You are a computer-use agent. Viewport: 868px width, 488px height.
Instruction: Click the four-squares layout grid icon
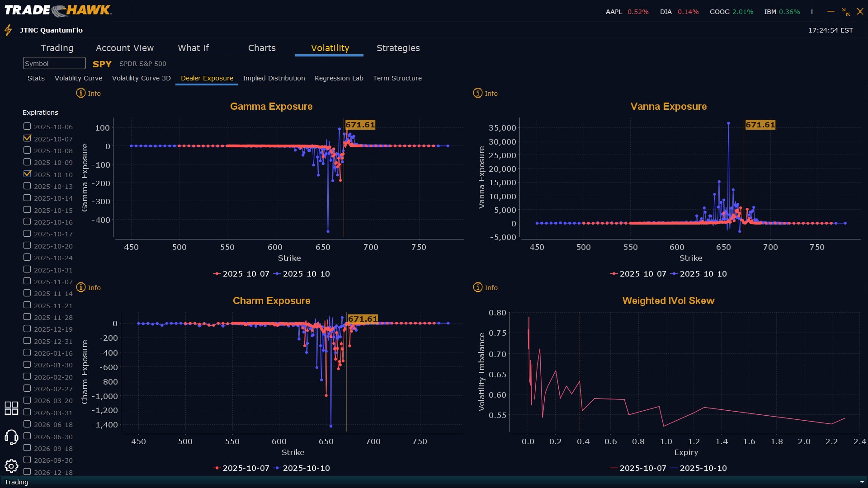[11, 408]
